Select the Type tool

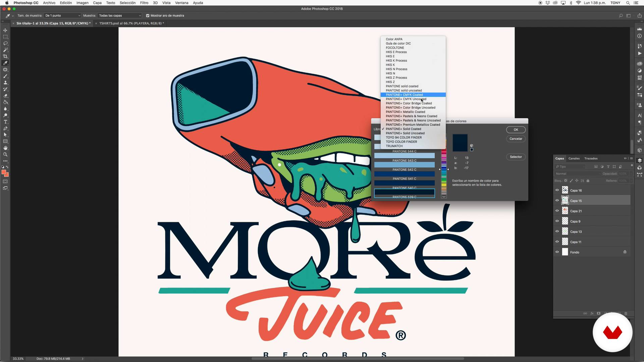[5, 122]
